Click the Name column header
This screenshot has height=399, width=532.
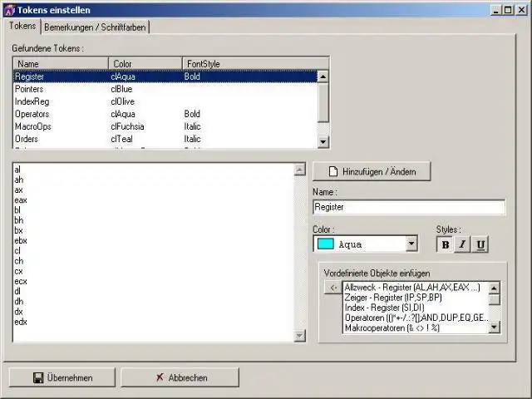tap(61, 64)
